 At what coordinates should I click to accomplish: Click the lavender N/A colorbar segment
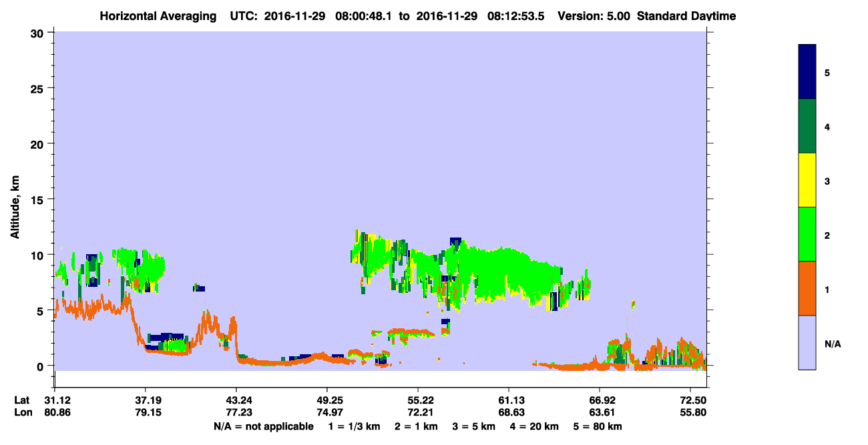pos(807,342)
